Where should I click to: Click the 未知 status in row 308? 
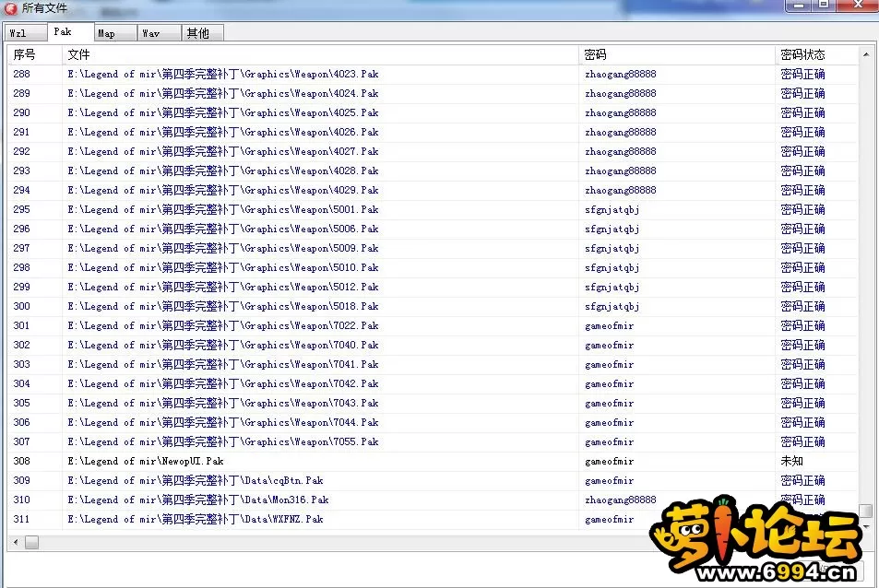791,461
